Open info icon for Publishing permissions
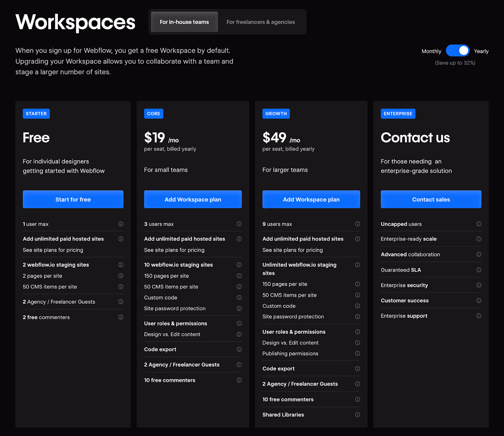 pyautogui.click(x=358, y=353)
